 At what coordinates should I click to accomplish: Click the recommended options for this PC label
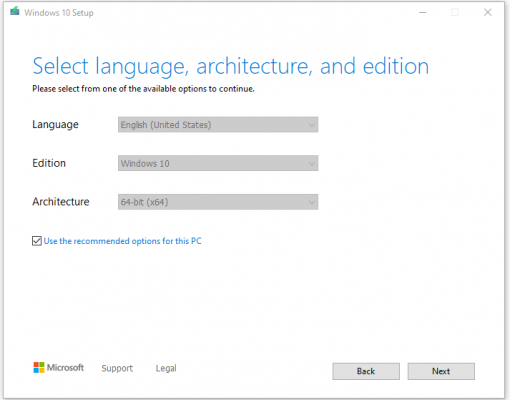pyautogui.click(x=122, y=241)
